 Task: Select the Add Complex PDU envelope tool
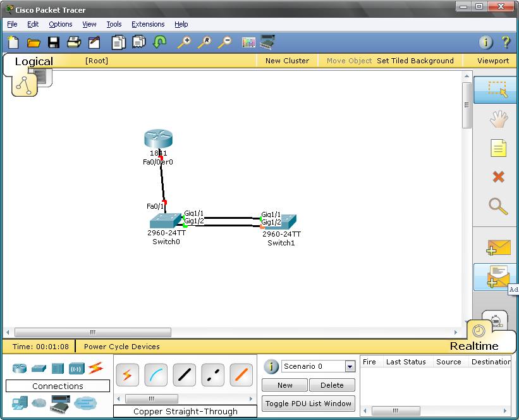495,278
